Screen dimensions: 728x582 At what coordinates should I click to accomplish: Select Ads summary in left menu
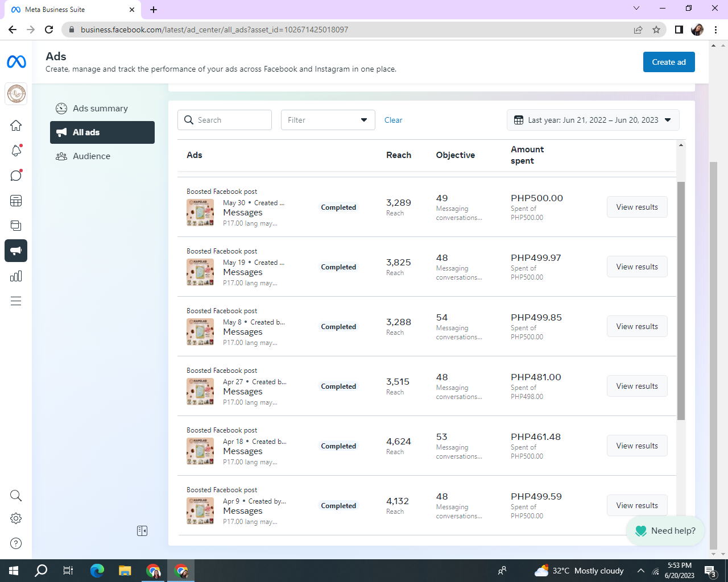point(102,109)
